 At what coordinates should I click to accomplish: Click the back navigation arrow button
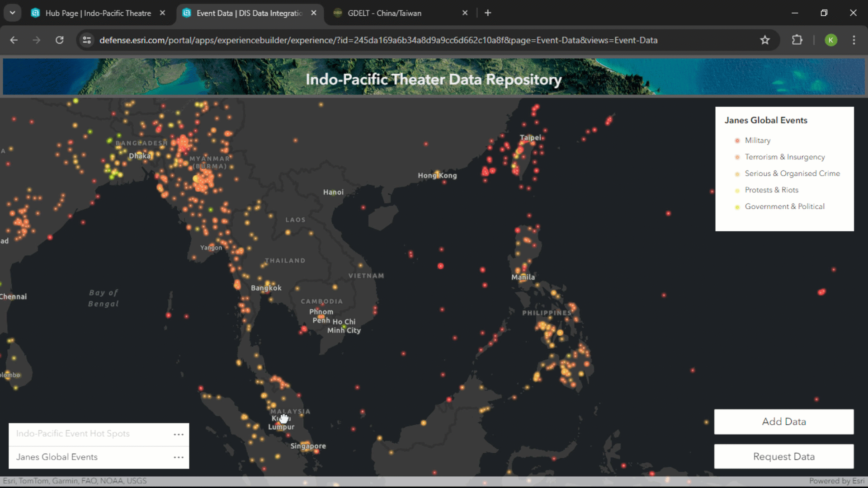pos(15,40)
